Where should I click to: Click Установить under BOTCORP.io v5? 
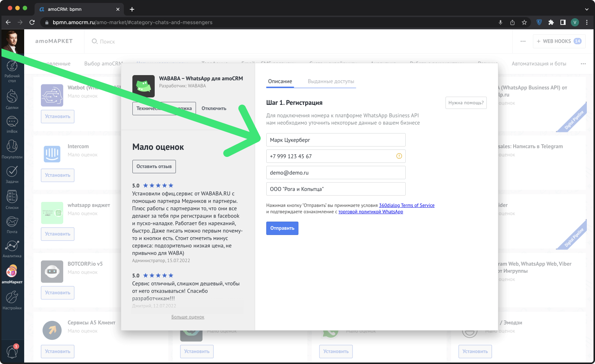tap(58, 293)
